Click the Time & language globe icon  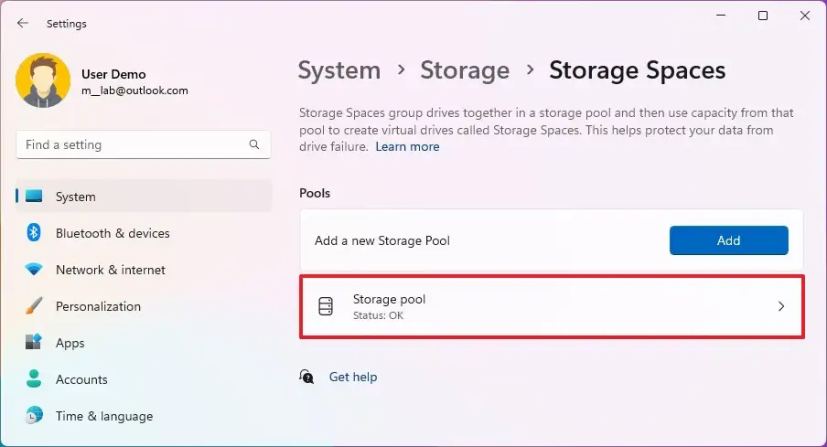[34, 416]
